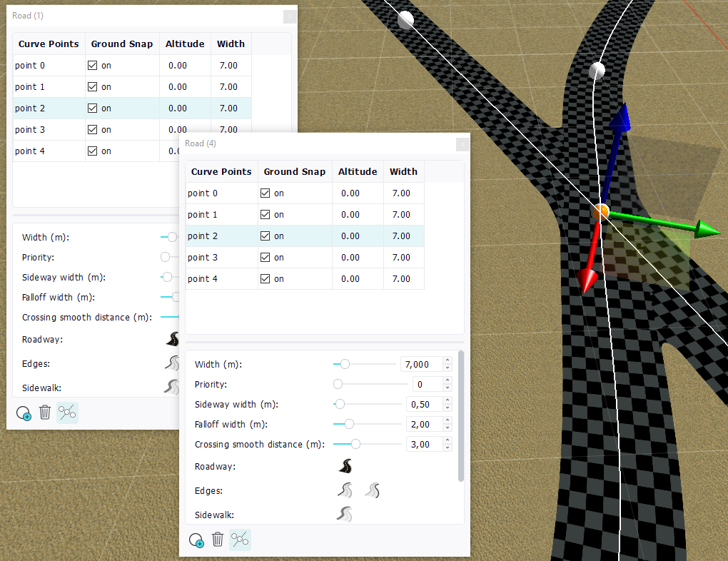This screenshot has height=561, width=728.
Task: Select the Sidewalk icon in Road (4) panel
Action: click(x=345, y=515)
